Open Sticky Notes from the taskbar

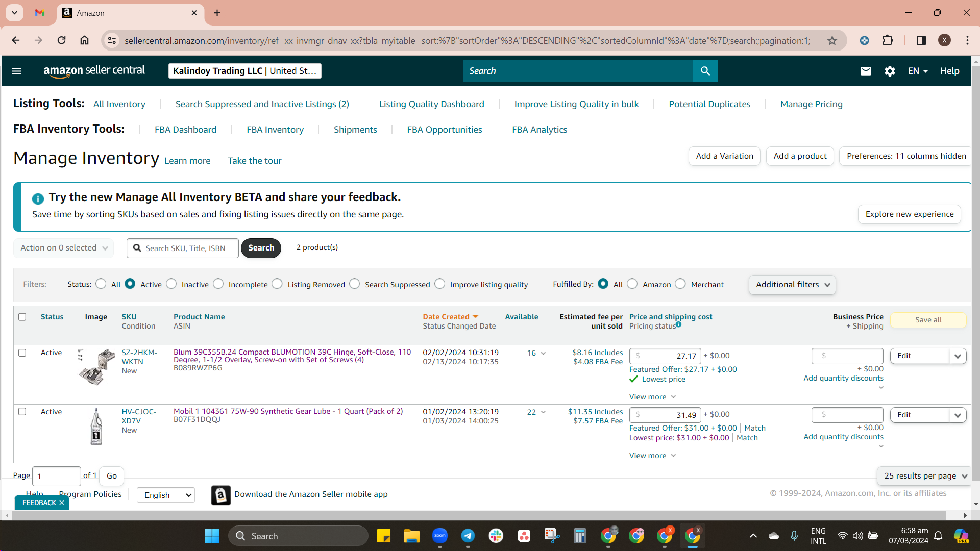[x=383, y=536]
